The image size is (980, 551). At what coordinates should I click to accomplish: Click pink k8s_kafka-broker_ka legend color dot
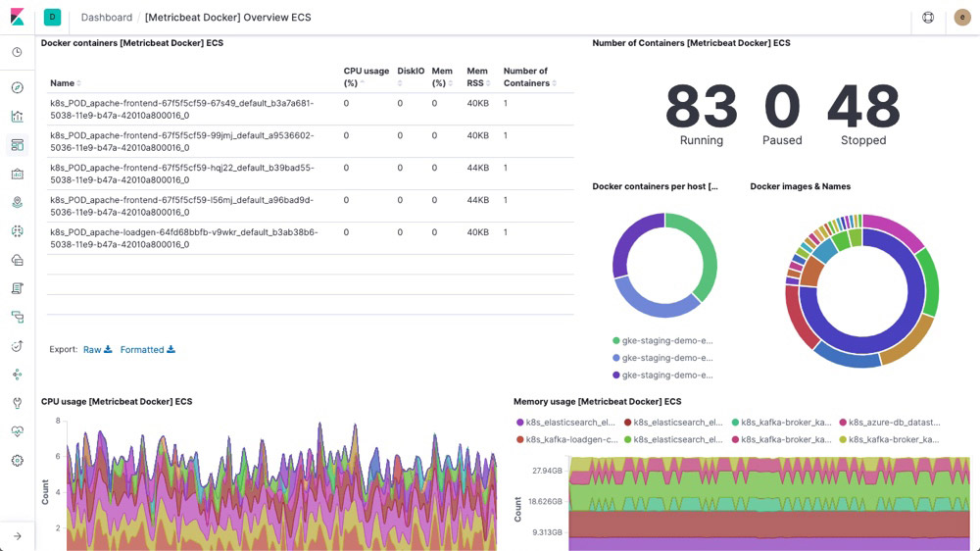tap(736, 439)
